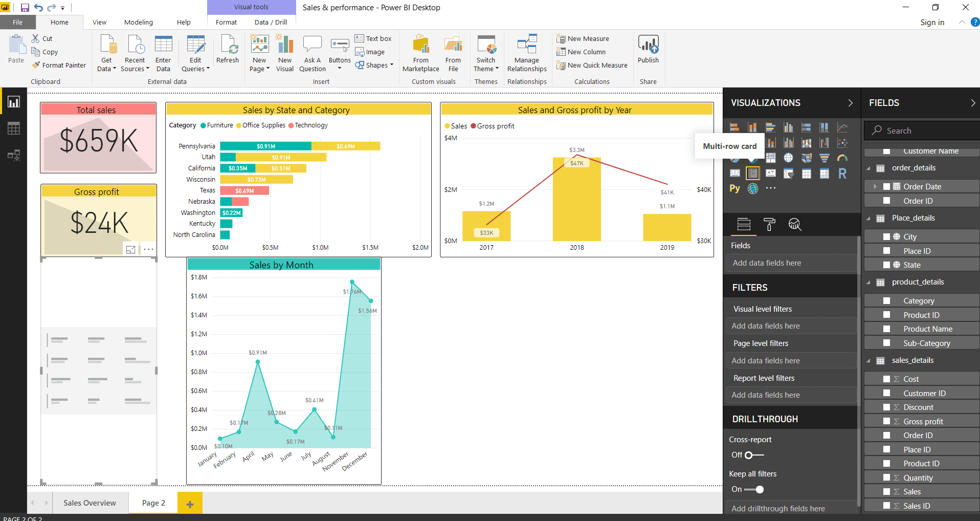Screen dimensions: 980x521
Task: Expand the Order Date hierarchy
Action: click(876, 186)
